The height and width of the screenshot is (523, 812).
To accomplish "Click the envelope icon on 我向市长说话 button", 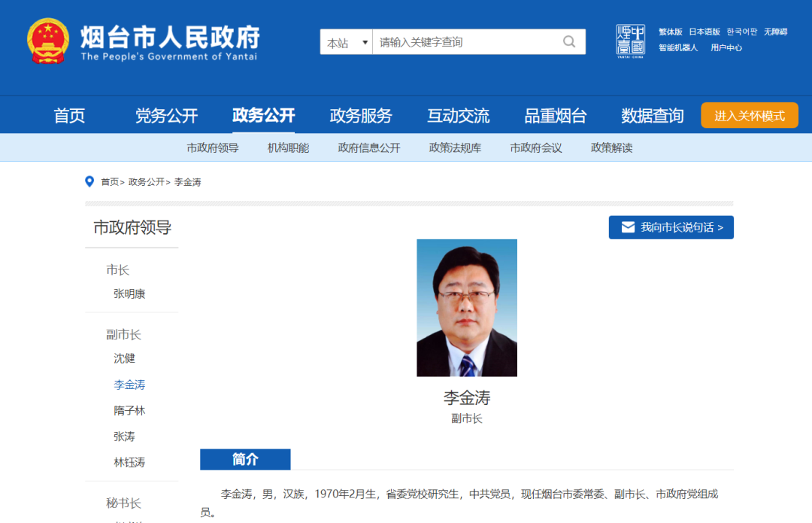I will point(629,227).
